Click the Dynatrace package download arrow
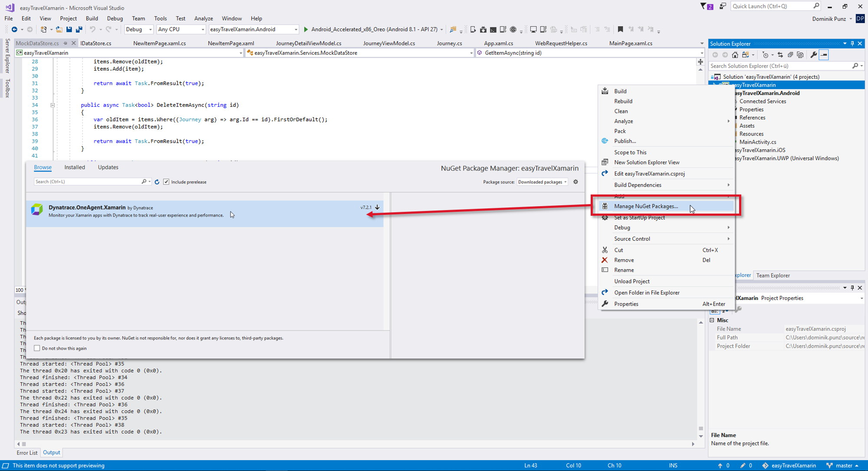The image size is (868, 471). coord(377,208)
